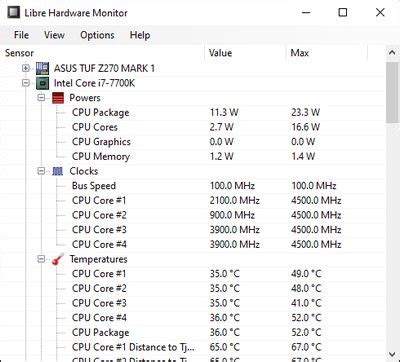Click the Libre Hardware Monitor title icon

[x=13, y=13]
